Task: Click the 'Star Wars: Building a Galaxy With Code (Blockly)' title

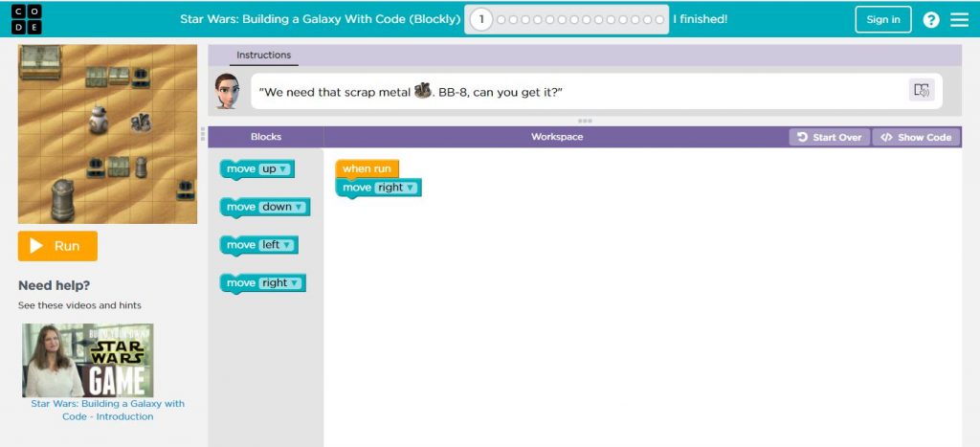Action: (320, 19)
